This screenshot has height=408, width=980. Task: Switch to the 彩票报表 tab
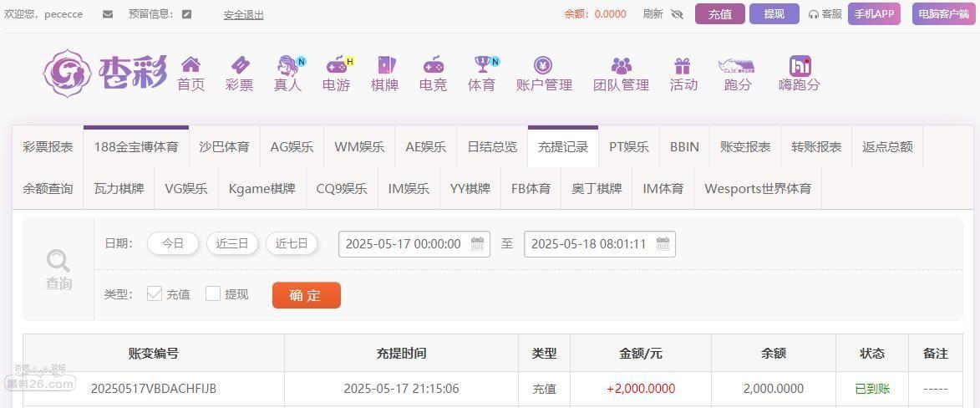pos(48,147)
